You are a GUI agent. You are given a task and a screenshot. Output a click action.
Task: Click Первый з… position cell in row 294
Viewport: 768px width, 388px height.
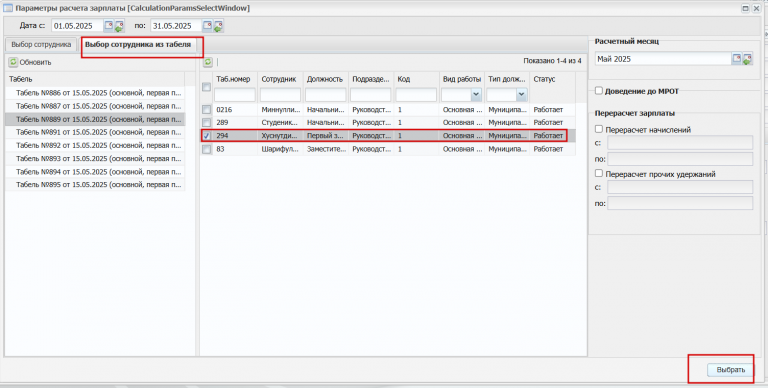pyautogui.click(x=326, y=136)
